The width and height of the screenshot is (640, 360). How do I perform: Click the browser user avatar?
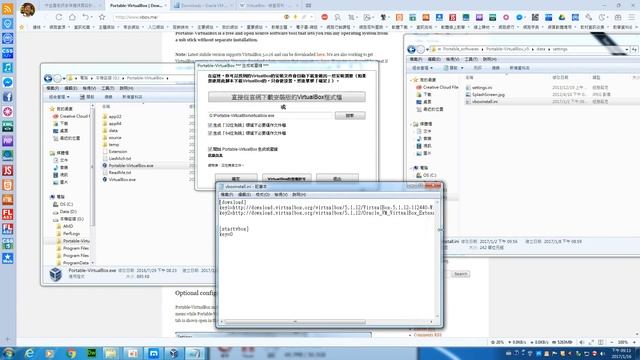coord(27,9)
